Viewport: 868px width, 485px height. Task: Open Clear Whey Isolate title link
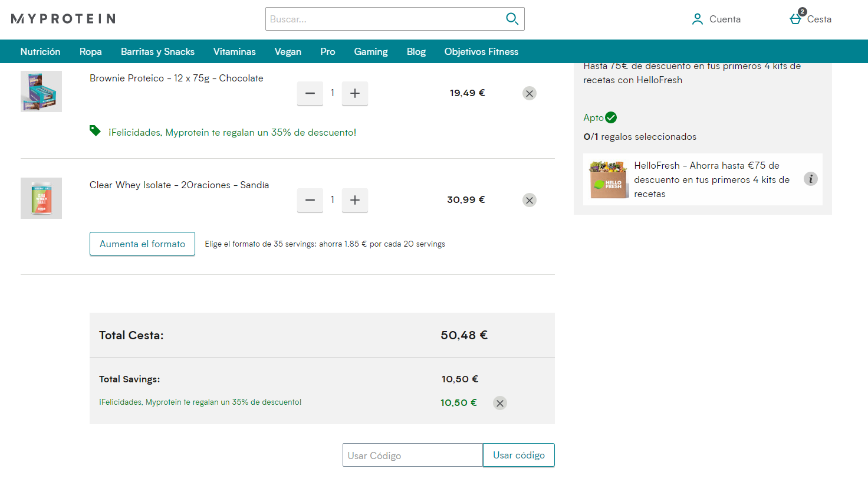tap(179, 185)
